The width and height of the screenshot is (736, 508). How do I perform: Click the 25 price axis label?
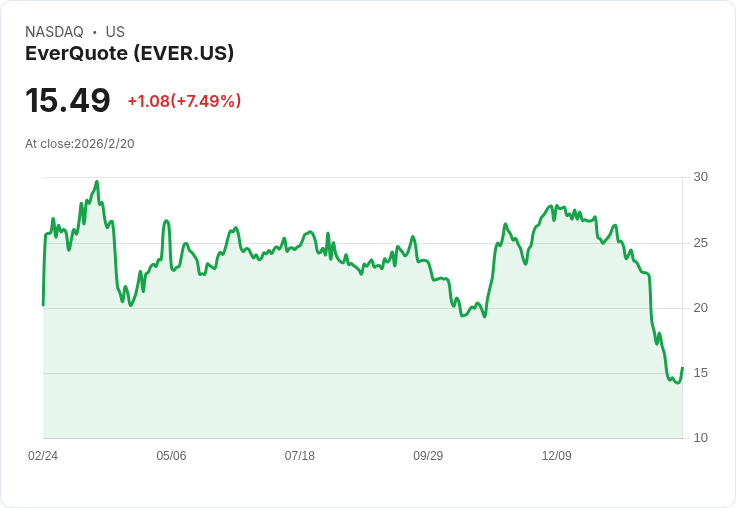tap(700, 243)
